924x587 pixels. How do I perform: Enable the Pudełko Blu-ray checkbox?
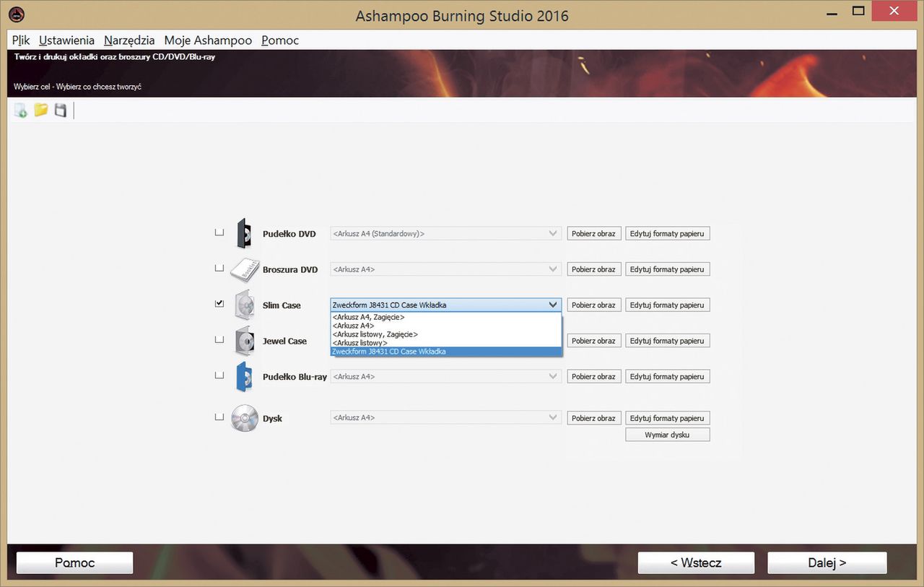(x=219, y=375)
